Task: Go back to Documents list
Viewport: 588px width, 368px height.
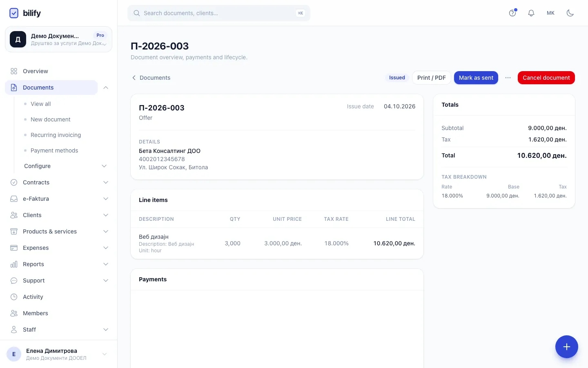Action: (151, 78)
